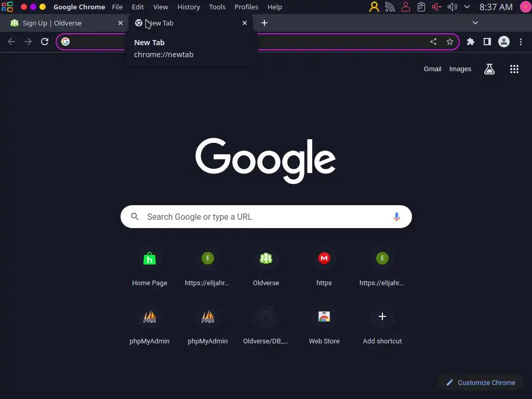The height and width of the screenshot is (399, 532).
Task: Click the red person tray icon
Action: pyautogui.click(x=405, y=7)
